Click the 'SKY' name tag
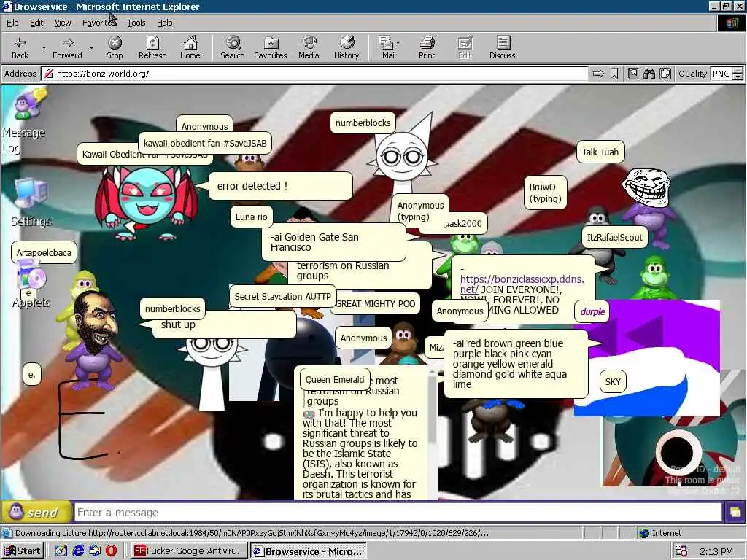 click(x=613, y=381)
